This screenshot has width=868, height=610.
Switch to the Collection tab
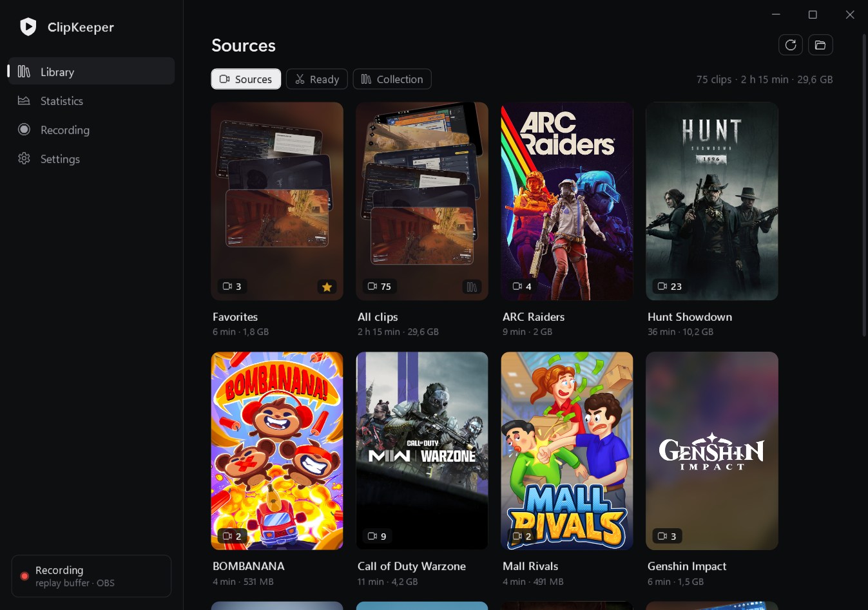tap(392, 79)
